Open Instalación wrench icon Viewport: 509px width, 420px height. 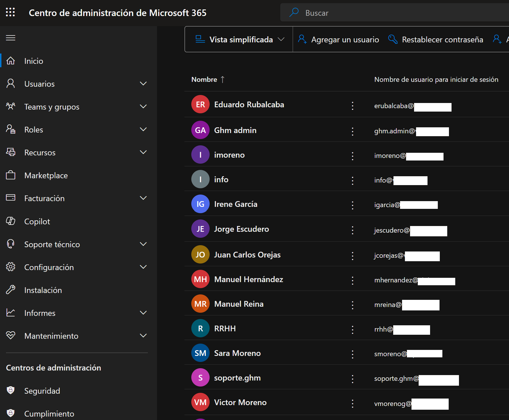pyautogui.click(x=11, y=290)
